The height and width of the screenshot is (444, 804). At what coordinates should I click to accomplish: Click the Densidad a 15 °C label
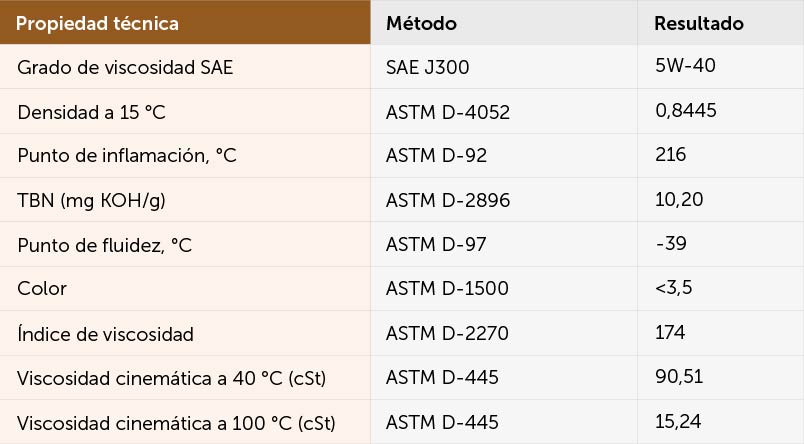pos(91,112)
